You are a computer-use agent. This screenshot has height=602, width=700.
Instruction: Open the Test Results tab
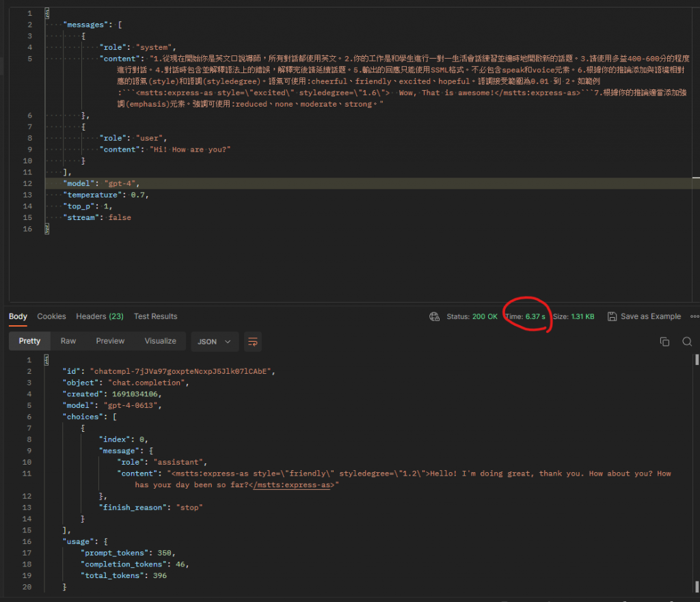[x=155, y=316]
